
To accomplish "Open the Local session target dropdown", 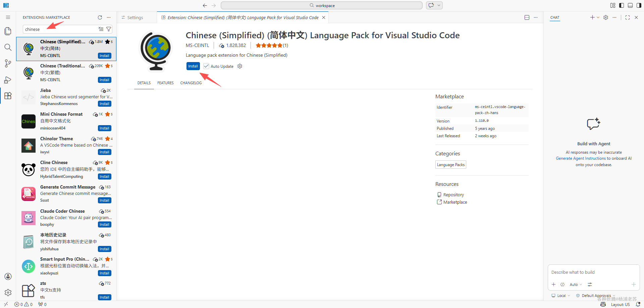I will click(561, 296).
